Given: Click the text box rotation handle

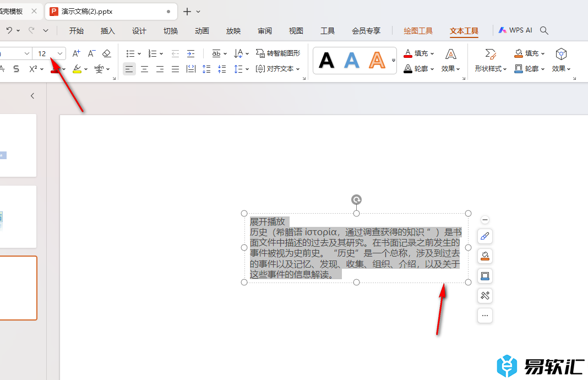Looking at the screenshot, I should (356, 199).
